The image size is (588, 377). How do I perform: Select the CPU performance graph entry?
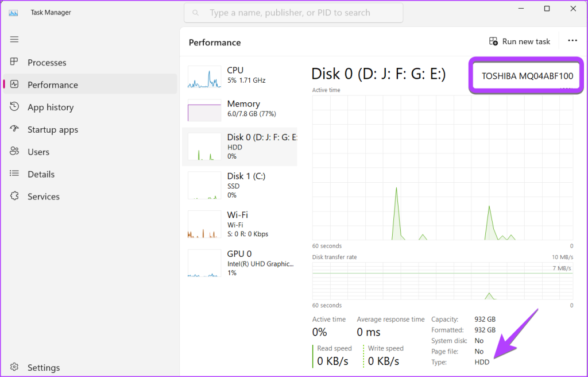pyautogui.click(x=239, y=76)
